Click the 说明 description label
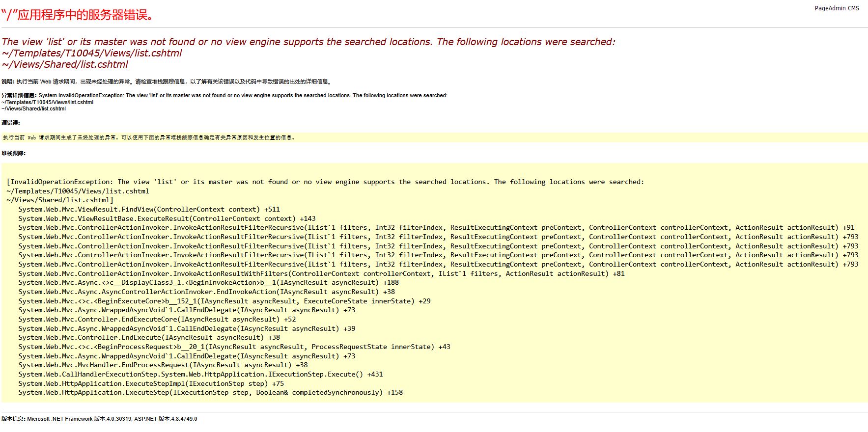 click(8, 81)
